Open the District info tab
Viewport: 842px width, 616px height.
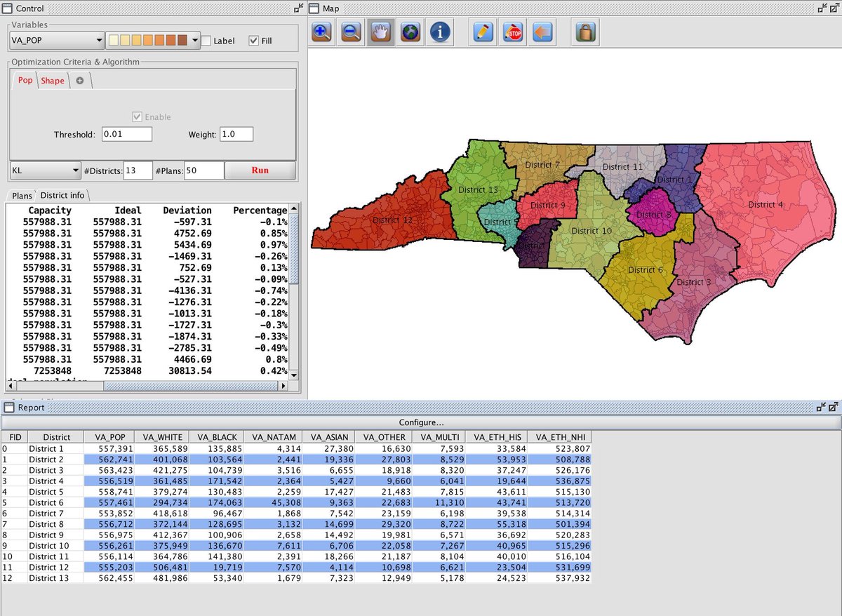62,195
